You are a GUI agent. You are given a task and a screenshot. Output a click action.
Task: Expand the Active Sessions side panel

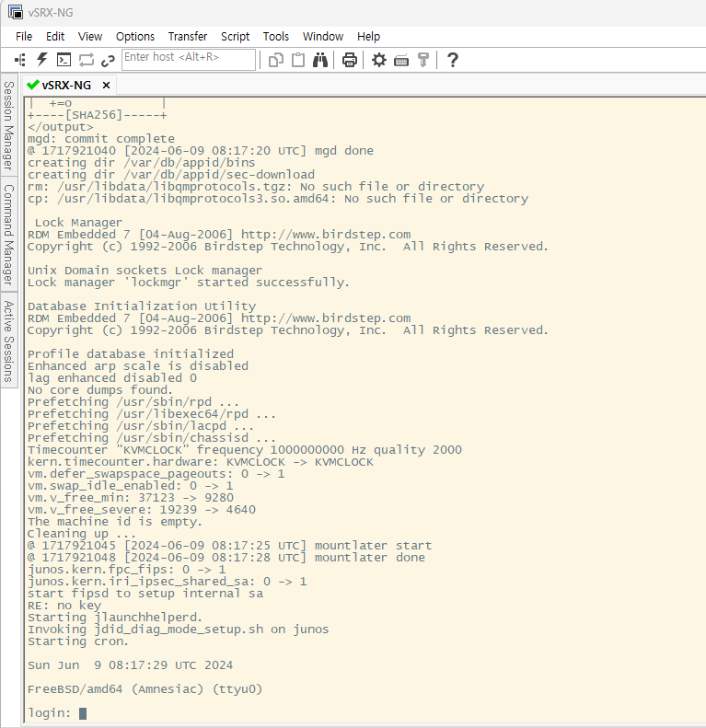[9, 341]
